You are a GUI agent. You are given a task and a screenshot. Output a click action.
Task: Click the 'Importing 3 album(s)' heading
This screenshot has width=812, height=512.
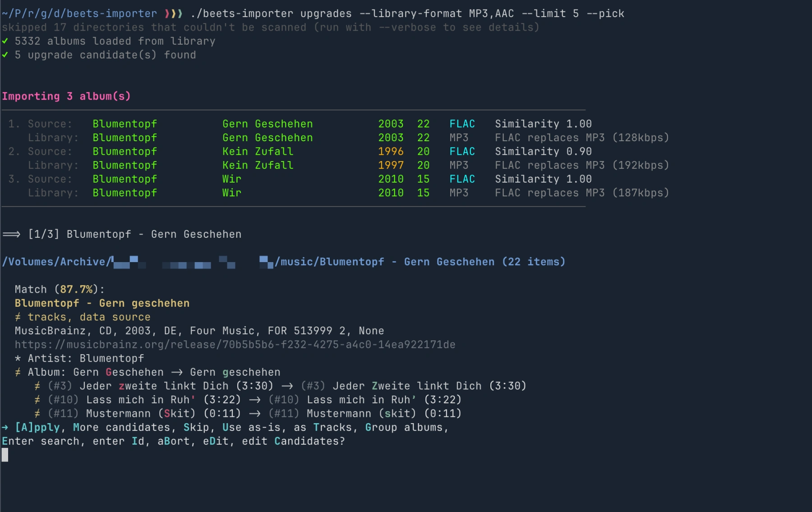pos(66,96)
